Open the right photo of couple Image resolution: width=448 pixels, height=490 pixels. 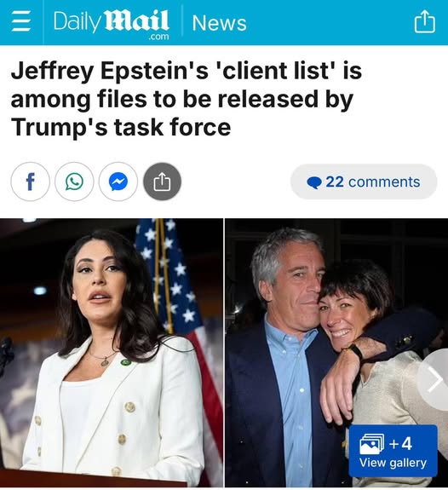pyautogui.click(x=336, y=353)
